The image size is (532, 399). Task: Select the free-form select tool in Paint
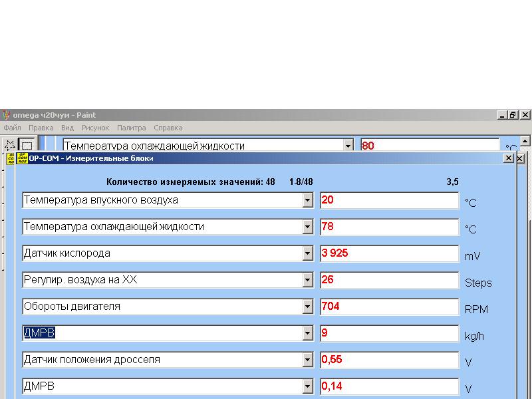[x=10, y=145]
